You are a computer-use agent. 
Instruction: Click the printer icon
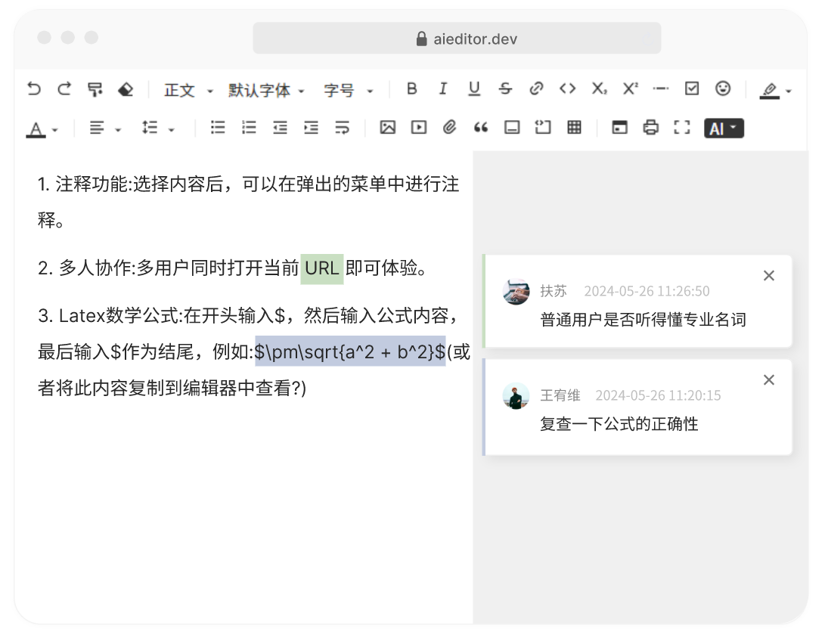[650, 128]
